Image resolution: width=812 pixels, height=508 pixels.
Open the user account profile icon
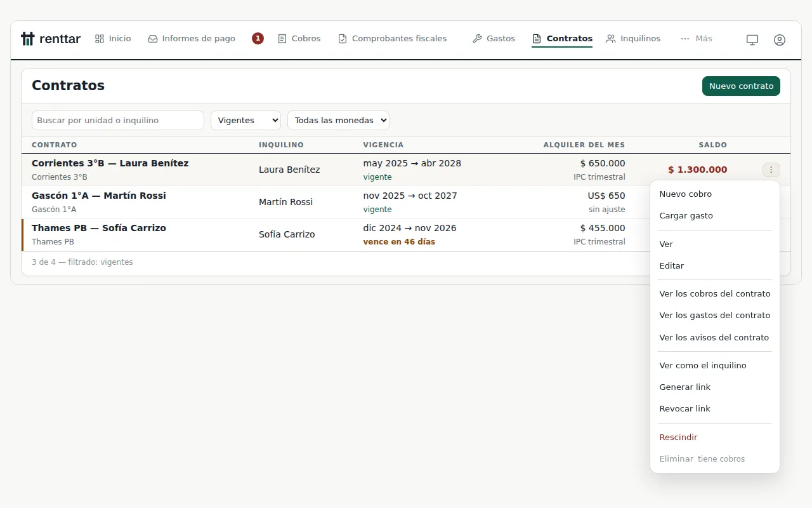pyautogui.click(x=780, y=39)
